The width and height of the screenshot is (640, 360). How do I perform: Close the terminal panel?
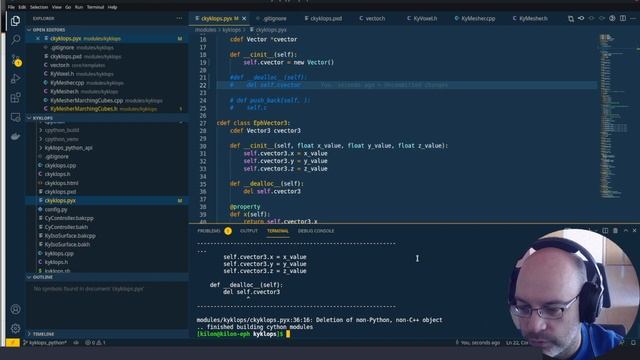634,231
